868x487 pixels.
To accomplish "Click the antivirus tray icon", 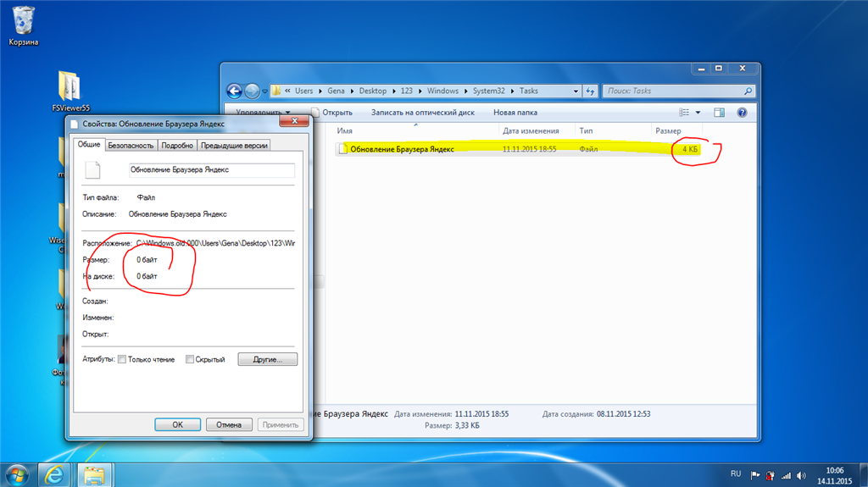I will click(x=770, y=475).
